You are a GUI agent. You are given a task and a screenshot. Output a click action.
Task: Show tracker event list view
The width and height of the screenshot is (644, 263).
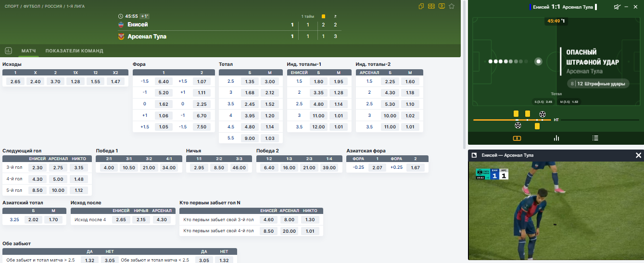pyautogui.click(x=595, y=138)
